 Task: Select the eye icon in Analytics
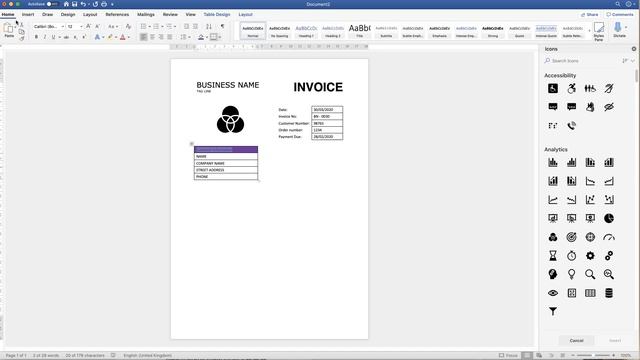[x=553, y=293]
